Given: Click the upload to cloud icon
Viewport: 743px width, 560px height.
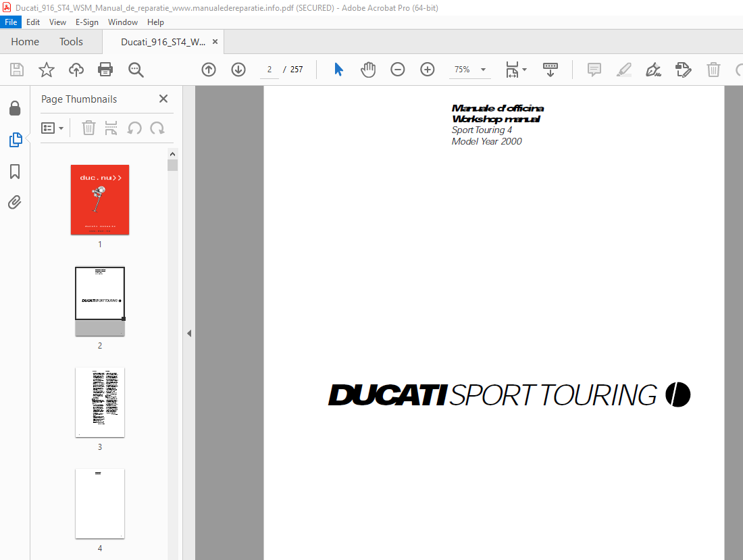Looking at the screenshot, I should (76, 70).
